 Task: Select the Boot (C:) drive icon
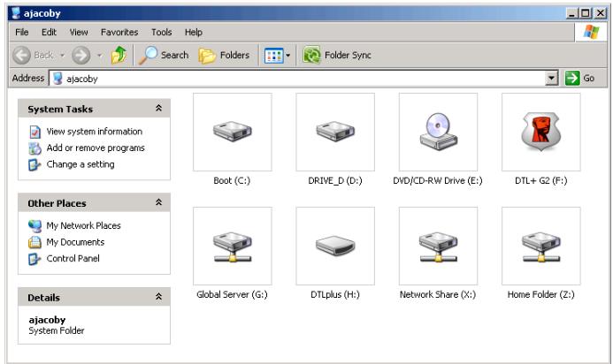(x=233, y=132)
